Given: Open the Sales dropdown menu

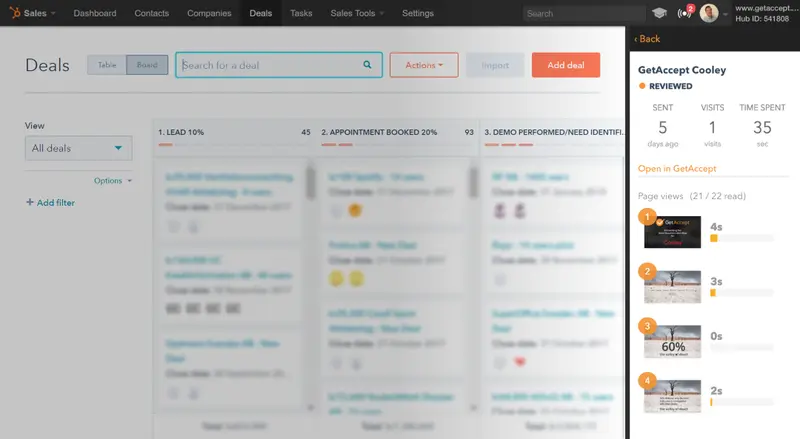Looking at the screenshot, I should pyautogui.click(x=39, y=13).
